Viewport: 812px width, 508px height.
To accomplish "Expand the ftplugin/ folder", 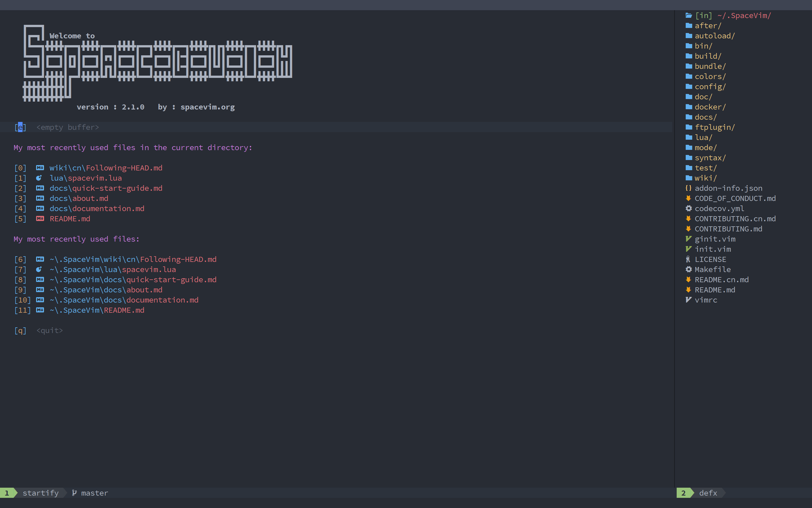I will point(715,127).
